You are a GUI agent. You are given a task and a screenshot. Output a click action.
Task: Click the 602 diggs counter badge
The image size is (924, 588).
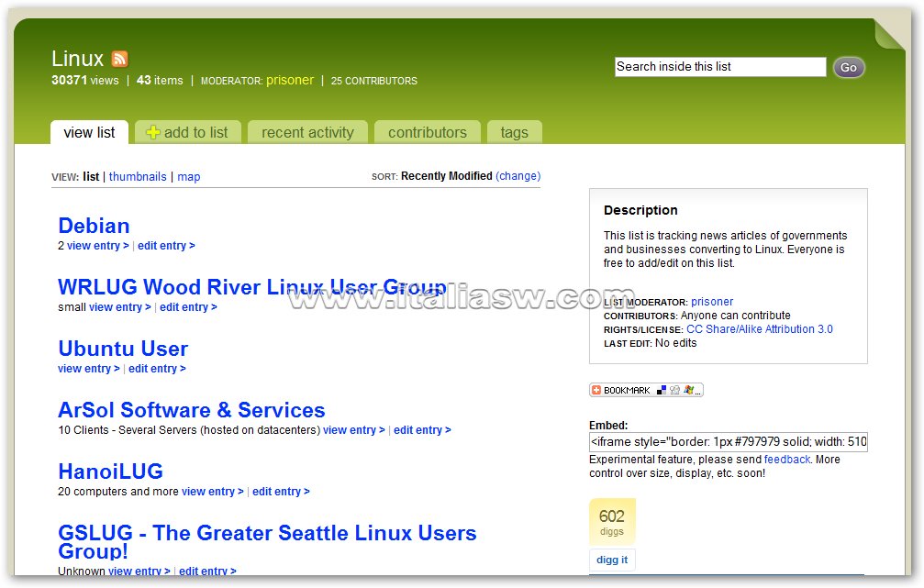[x=612, y=522]
